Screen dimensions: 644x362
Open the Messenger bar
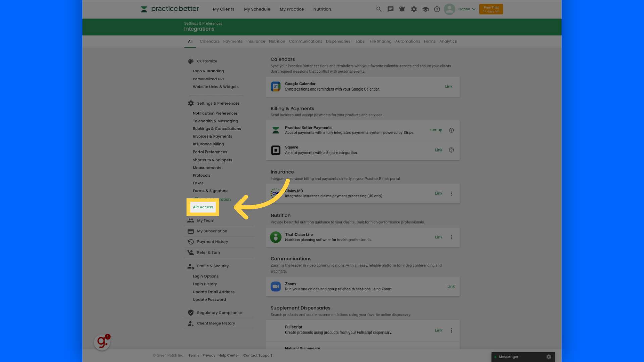click(523, 357)
